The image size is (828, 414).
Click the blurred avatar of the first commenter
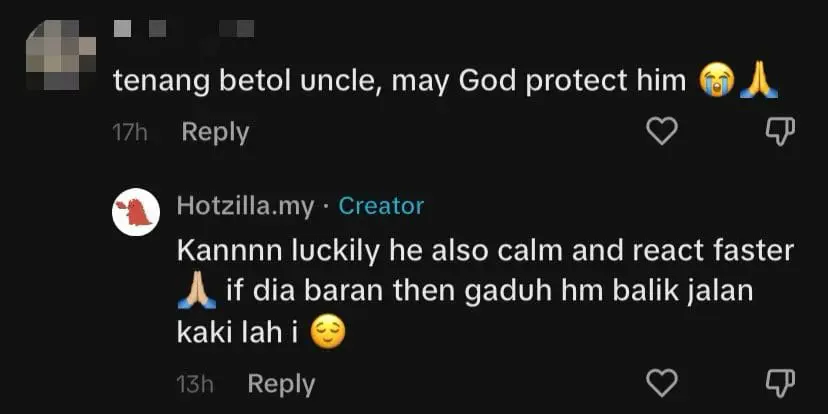pos(60,53)
